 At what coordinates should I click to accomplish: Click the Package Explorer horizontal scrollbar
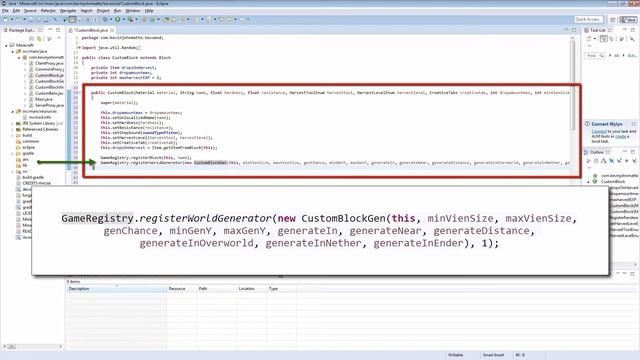[33, 347]
